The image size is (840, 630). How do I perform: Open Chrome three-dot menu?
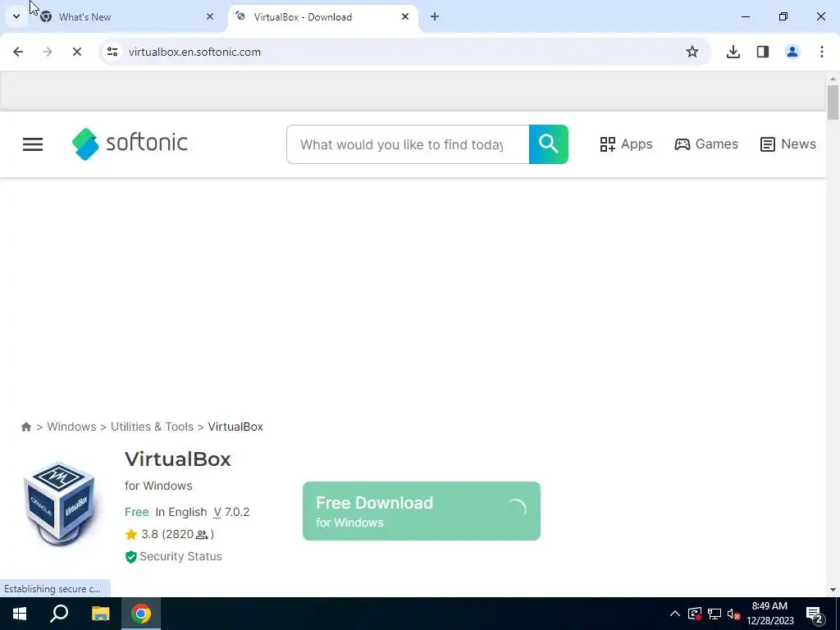tap(822, 52)
